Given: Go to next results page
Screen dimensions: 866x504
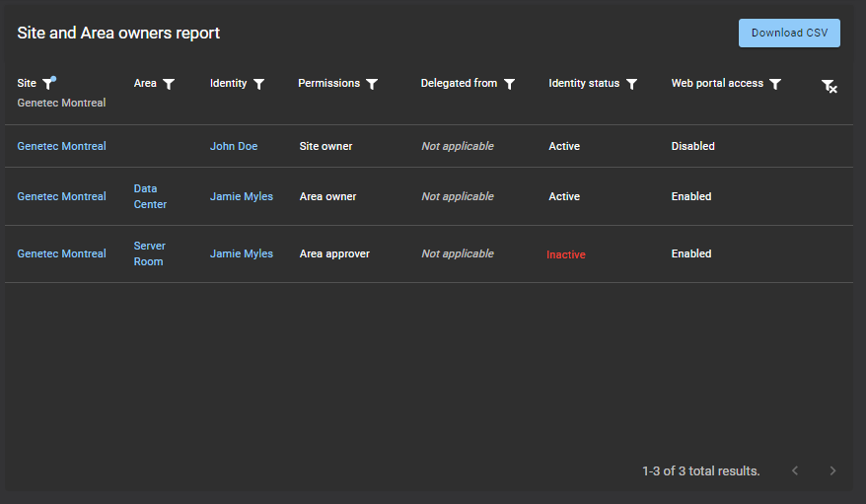Looking at the screenshot, I should (x=832, y=470).
